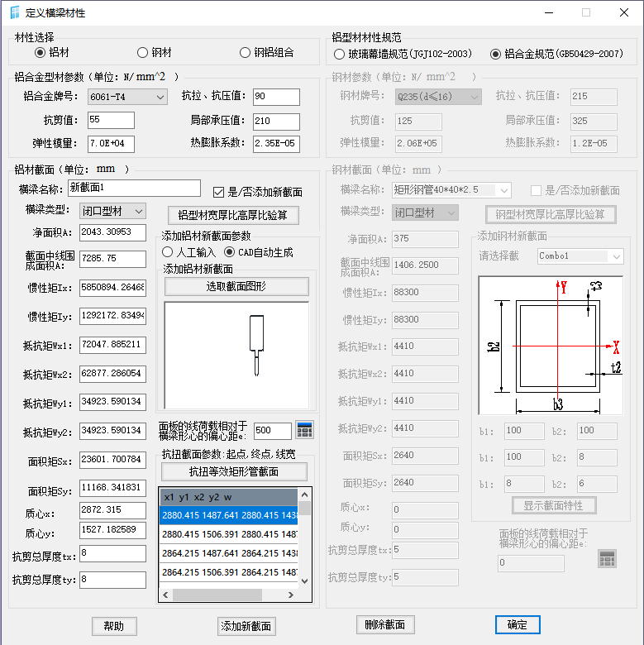
Task: Click list vertical scrollbar up arrow
Action: (x=305, y=494)
